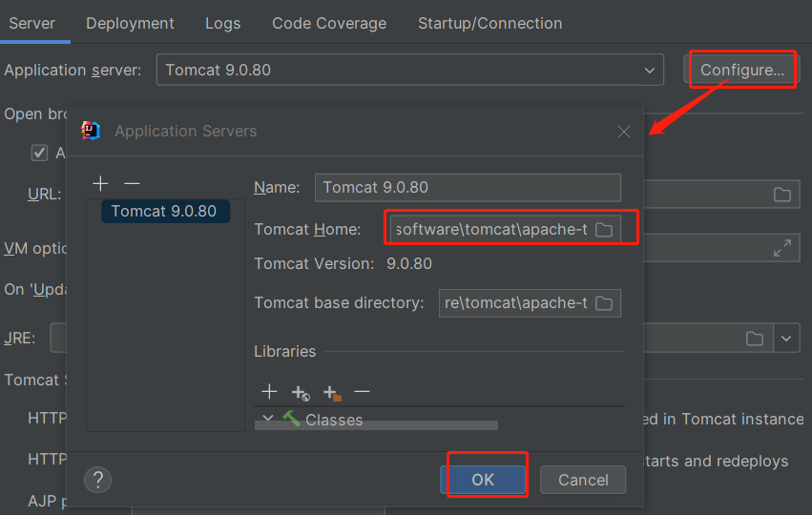Viewport: 812px width, 515px height.
Task: Browse for Tomcat base directory
Action: click(604, 303)
